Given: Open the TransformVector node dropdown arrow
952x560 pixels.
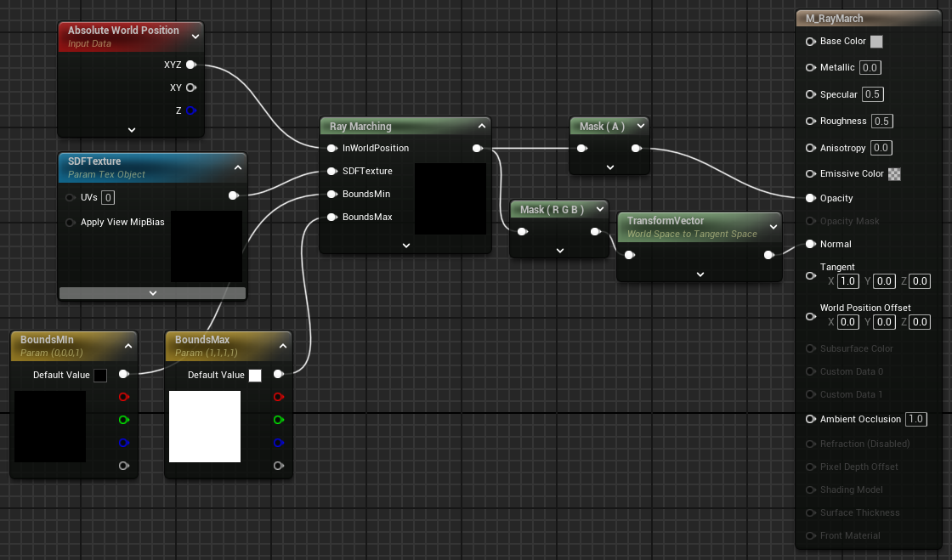Looking at the screenshot, I should (x=772, y=227).
